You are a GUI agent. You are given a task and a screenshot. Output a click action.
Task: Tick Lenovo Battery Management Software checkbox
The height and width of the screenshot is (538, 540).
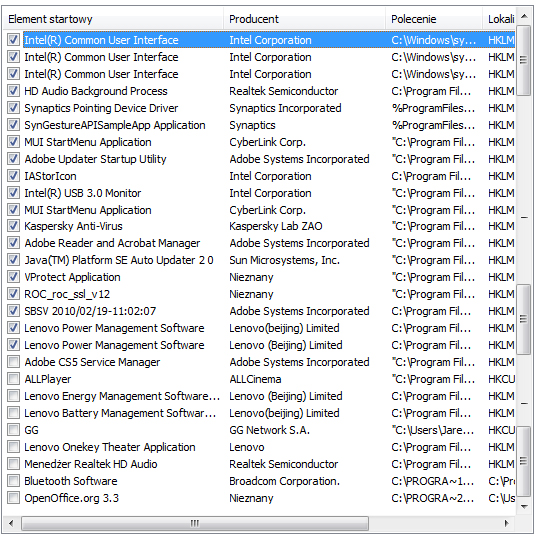13,413
